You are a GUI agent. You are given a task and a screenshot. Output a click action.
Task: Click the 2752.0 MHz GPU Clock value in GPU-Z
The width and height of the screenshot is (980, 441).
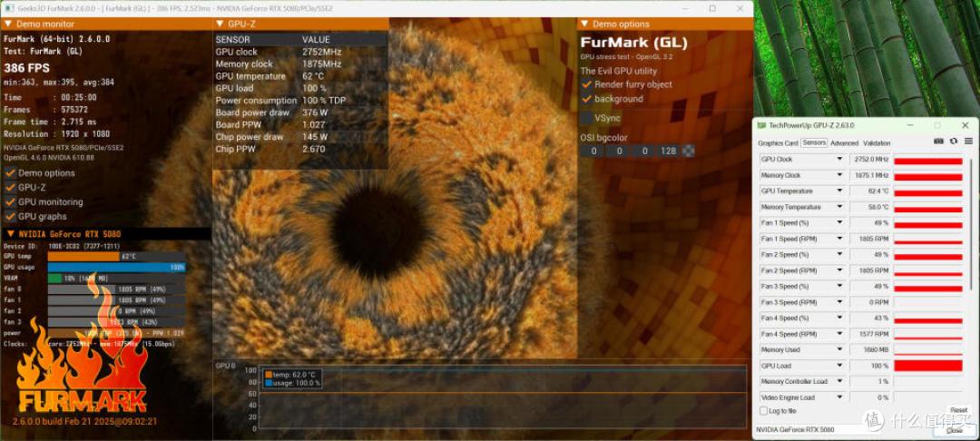pyautogui.click(x=869, y=160)
